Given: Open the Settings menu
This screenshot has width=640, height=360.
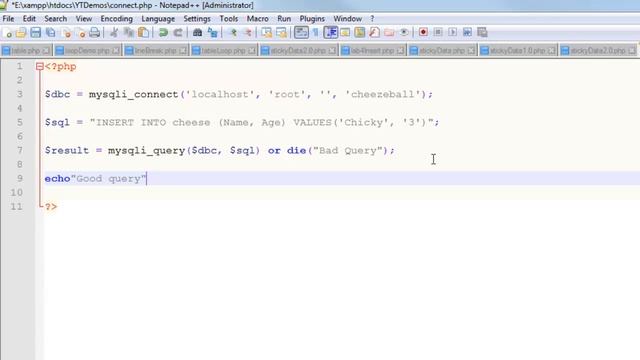Looking at the screenshot, I should [x=197, y=19].
